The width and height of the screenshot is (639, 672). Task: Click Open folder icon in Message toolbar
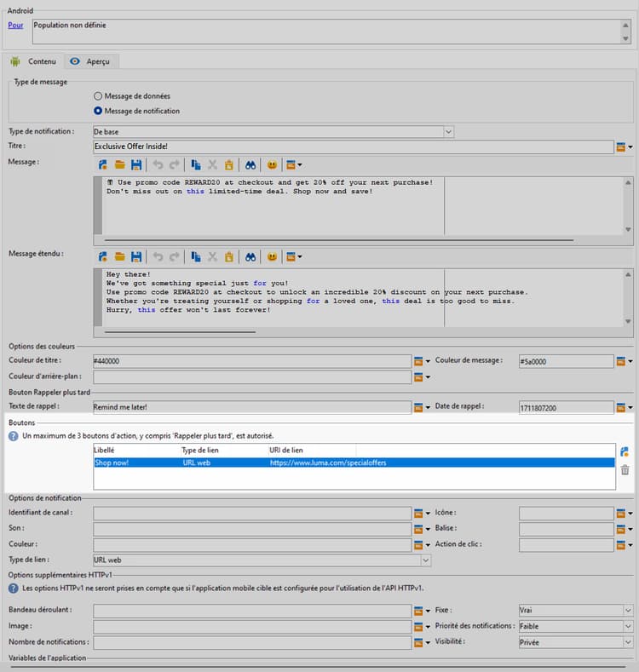tap(119, 165)
